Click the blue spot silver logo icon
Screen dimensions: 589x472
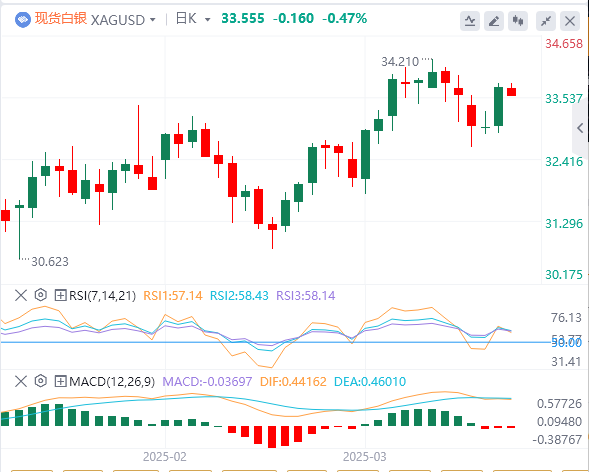pos(23,20)
